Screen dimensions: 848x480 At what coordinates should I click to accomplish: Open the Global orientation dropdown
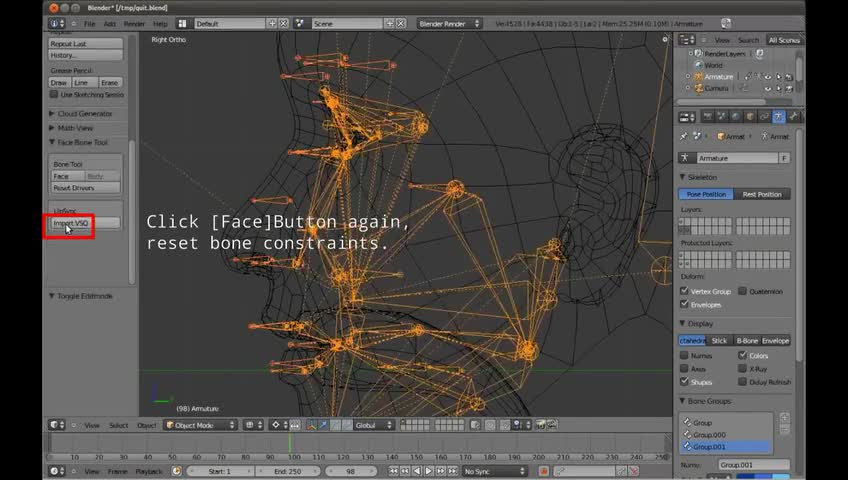point(373,425)
